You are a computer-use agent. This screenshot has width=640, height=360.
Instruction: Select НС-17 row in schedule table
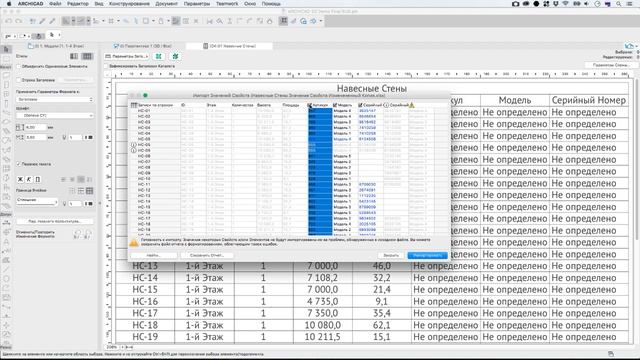pos(372,313)
